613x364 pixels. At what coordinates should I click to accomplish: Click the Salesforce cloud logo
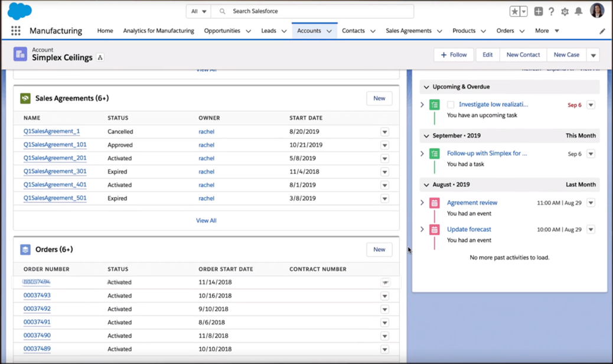point(19,11)
